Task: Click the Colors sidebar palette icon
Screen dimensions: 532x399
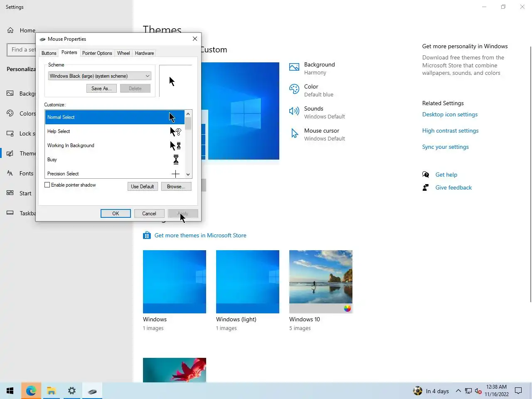Action: 10,113
